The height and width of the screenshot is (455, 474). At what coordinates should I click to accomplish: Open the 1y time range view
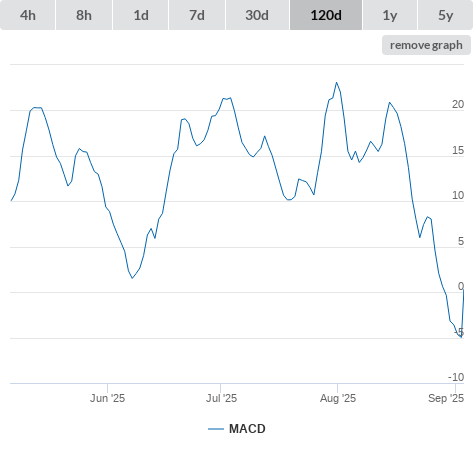click(390, 15)
